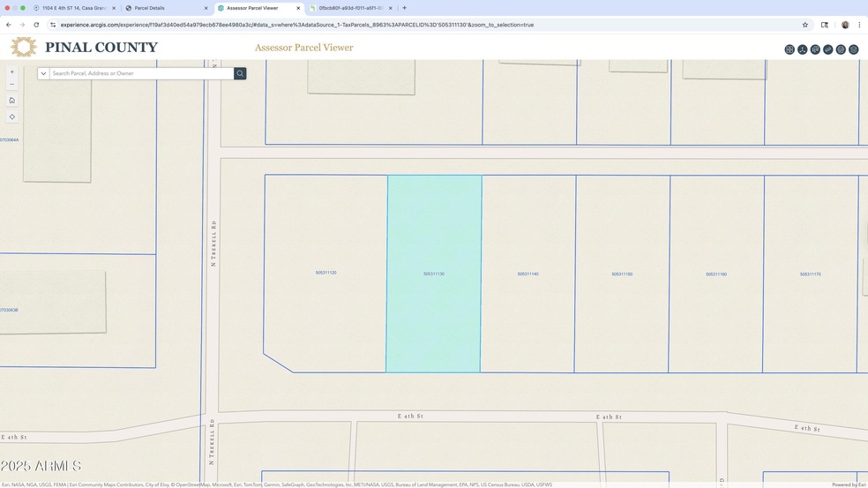Open the measure ruler tool
The width and height of the screenshot is (868, 488).
[x=828, y=49]
